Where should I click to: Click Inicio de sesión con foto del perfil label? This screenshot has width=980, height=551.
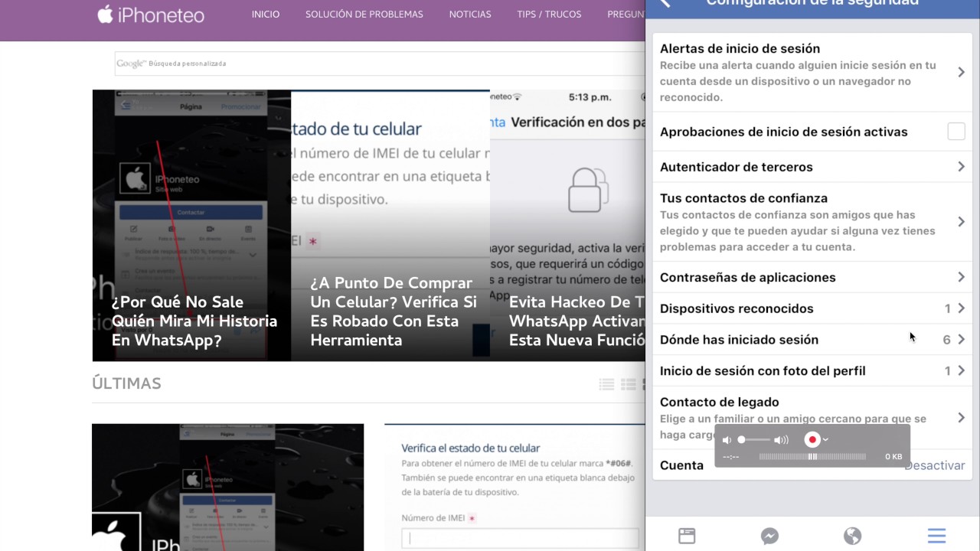[x=763, y=370]
